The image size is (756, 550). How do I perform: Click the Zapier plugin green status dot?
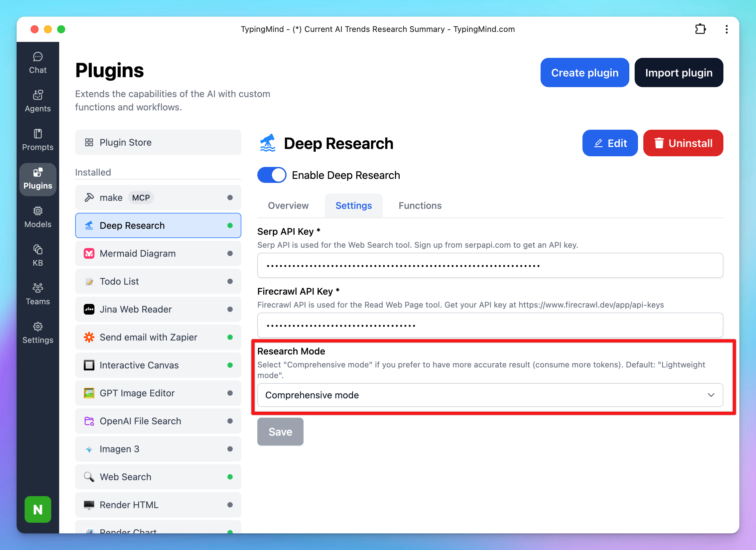[x=230, y=337]
